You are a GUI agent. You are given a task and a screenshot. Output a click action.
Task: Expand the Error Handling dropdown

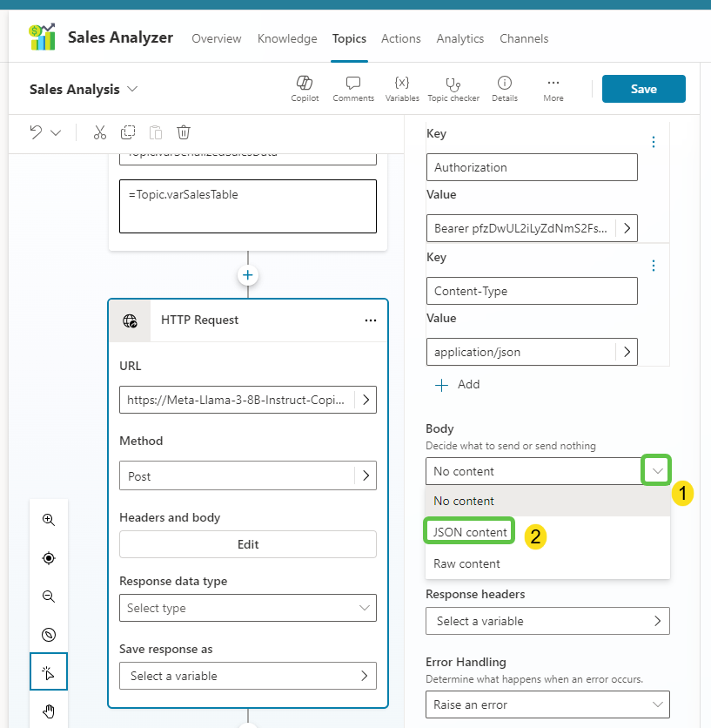coord(547,704)
